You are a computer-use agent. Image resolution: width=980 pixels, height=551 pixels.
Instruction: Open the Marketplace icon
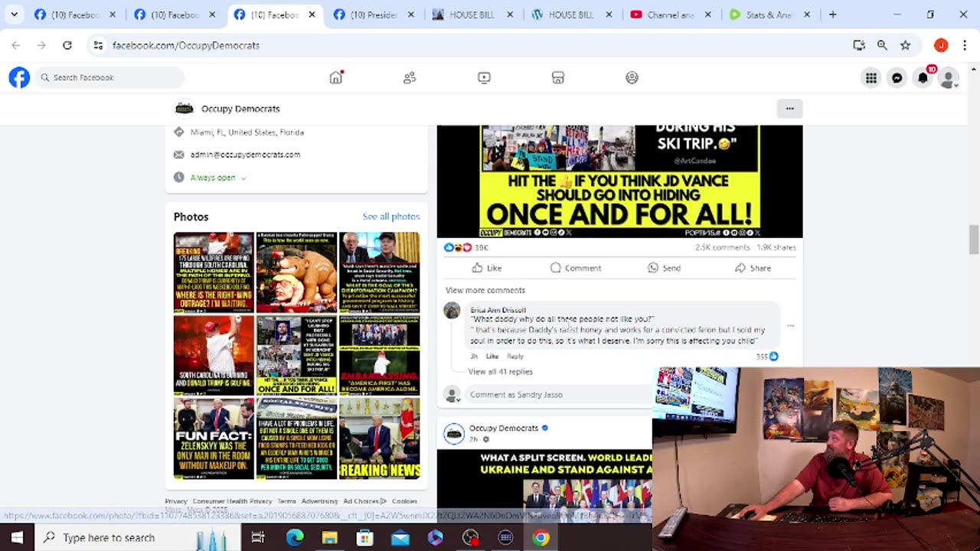click(558, 77)
